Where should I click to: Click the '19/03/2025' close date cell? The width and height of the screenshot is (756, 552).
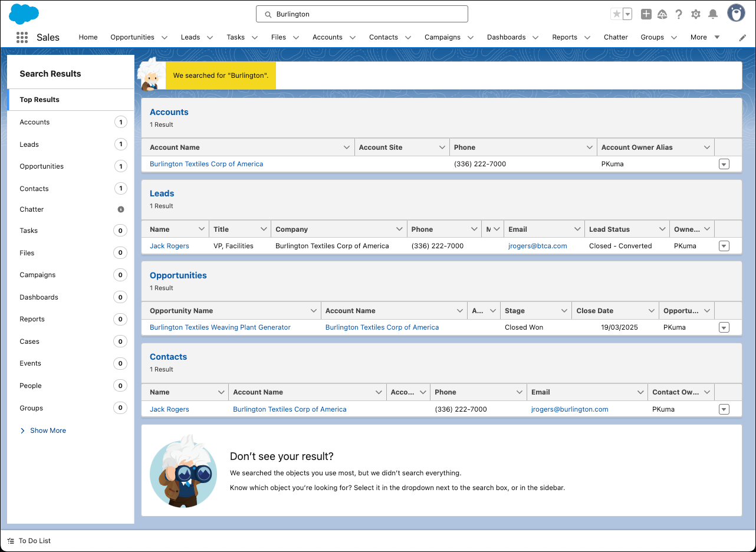point(619,327)
